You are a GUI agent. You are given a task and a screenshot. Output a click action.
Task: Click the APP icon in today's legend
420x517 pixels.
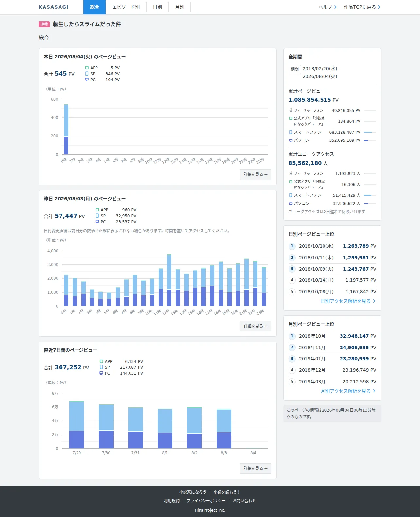click(x=87, y=68)
